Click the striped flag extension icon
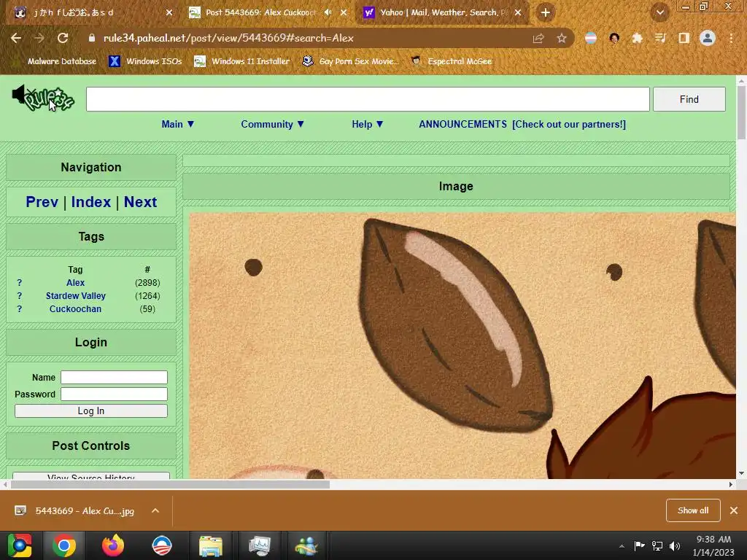 [x=591, y=38]
